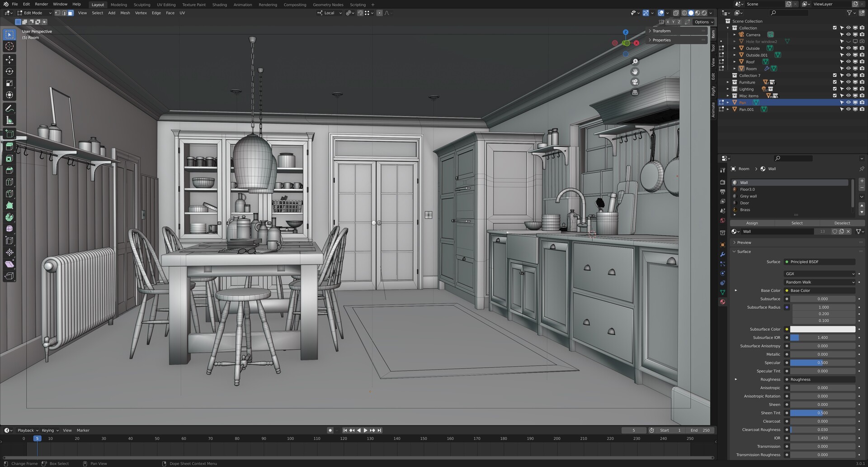The width and height of the screenshot is (868, 467).
Task: Select the Transform tool in the left toolbar
Action: coord(9,95)
